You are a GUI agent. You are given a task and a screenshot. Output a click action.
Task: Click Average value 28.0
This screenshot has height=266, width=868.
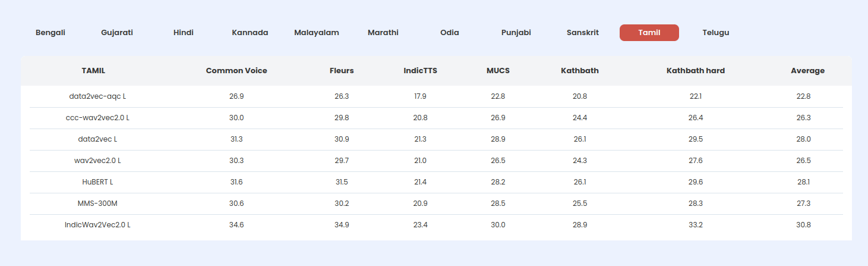804,139
